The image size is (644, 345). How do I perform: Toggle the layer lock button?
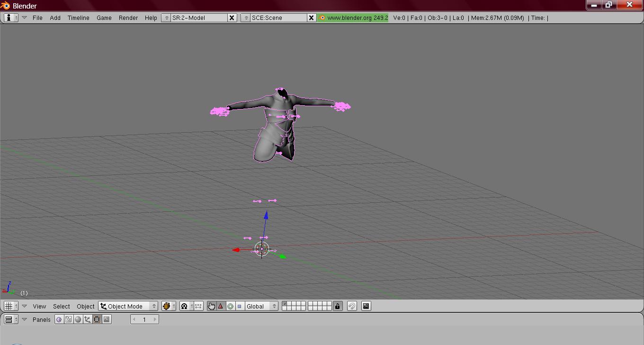(338, 306)
